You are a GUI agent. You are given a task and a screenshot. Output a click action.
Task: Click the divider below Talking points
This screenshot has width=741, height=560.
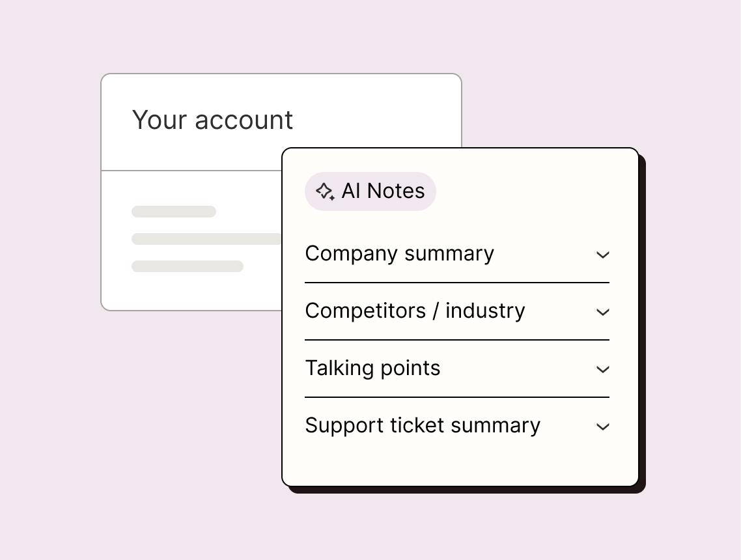(x=457, y=397)
